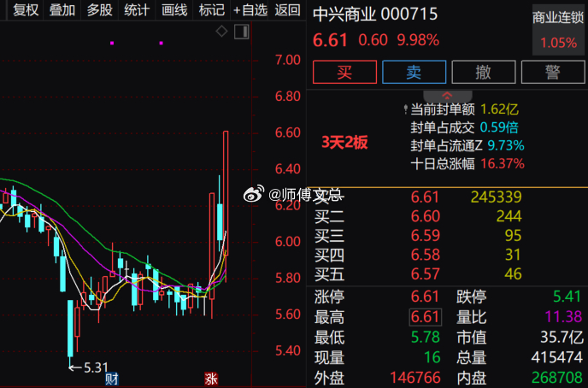This screenshot has height=388, width=588.
Task: Click 封单占成交 value 0.59倍
Action: (x=499, y=127)
